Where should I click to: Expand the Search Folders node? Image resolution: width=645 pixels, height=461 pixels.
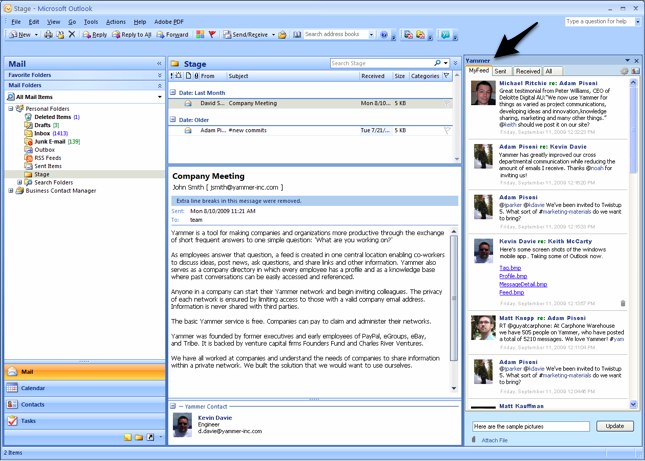click(19, 182)
